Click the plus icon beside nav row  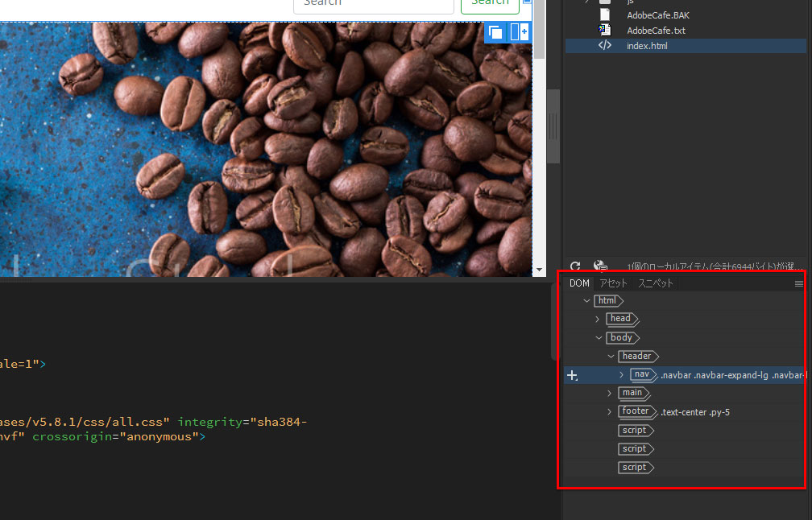coord(573,375)
